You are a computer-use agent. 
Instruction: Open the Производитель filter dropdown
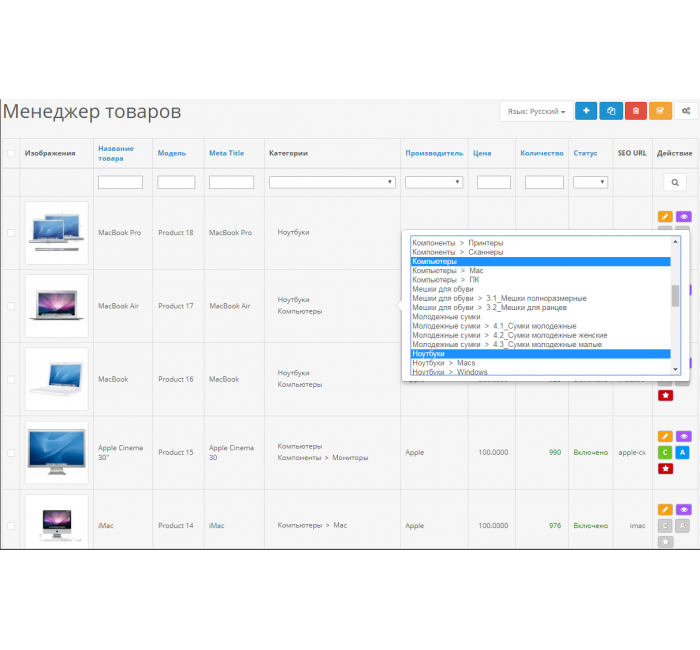click(434, 182)
